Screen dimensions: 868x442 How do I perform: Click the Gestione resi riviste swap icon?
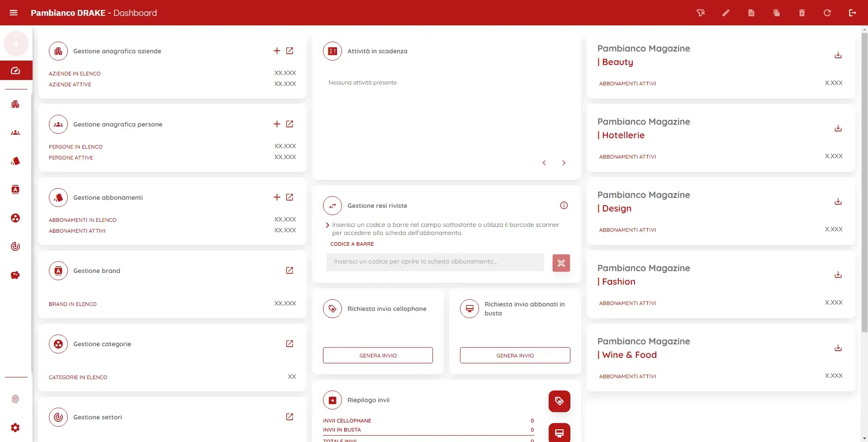[x=332, y=206]
